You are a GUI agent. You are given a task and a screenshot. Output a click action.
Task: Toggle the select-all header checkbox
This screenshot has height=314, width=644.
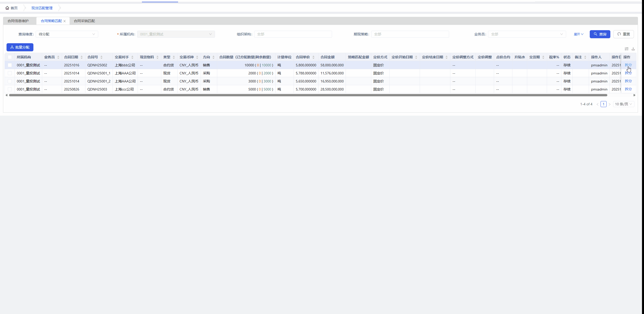(10, 57)
